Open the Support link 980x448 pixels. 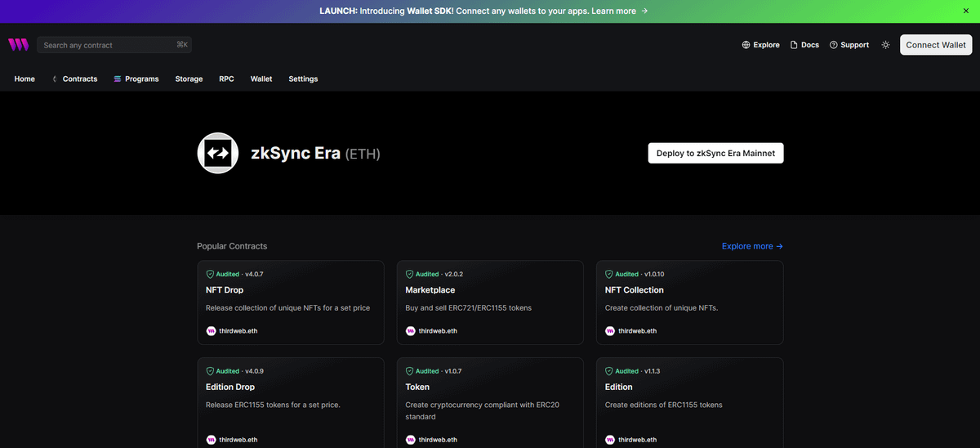pos(849,45)
